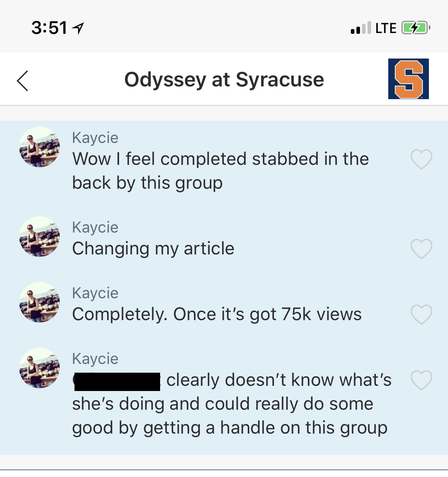The height and width of the screenshot is (477, 448).
Task: Heart the 'clearly doesn't know' message
Action: pos(421,380)
